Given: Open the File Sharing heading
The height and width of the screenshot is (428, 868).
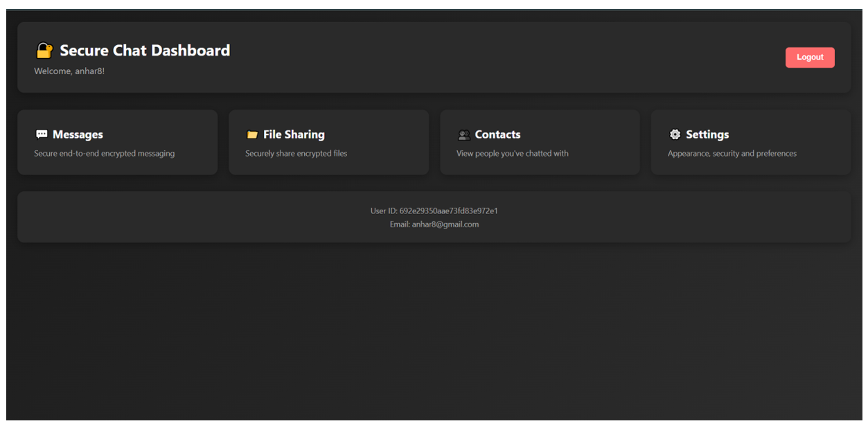Looking at the screenshot, I should (x=294, y=134).
